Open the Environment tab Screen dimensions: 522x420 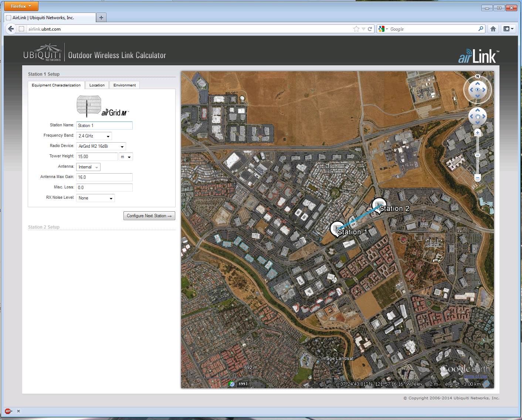point(125,85)
